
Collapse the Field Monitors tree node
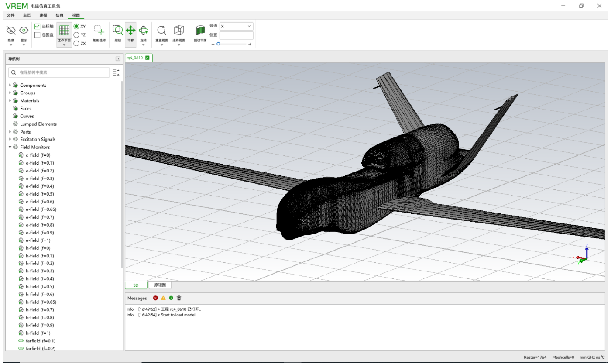pos(10,147)
